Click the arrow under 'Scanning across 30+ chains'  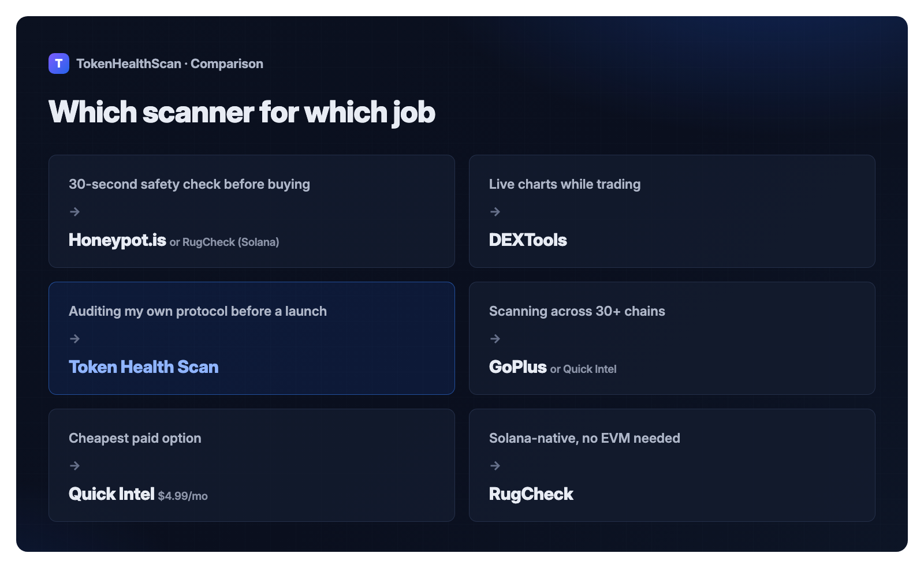tap(495, 339)
